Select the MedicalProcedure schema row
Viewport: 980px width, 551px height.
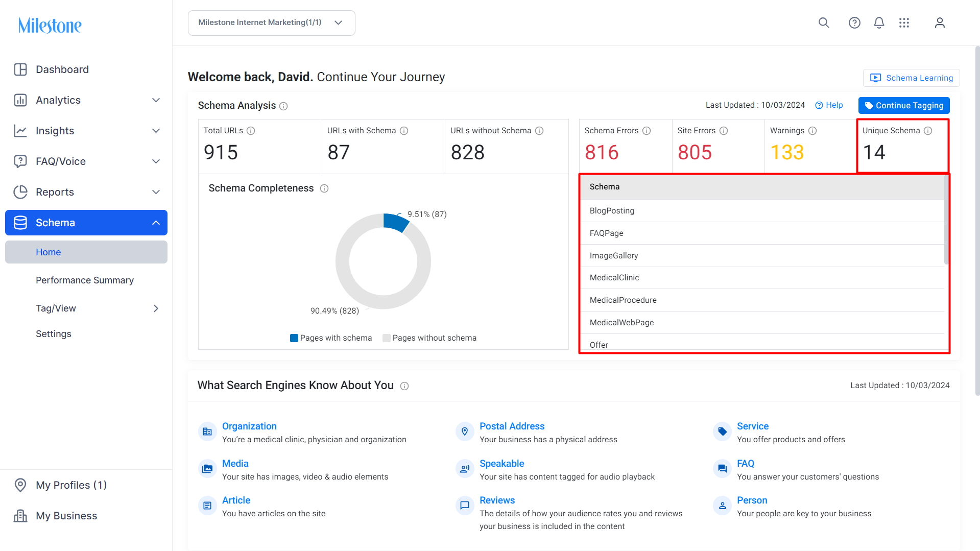(x=762, y=300)
